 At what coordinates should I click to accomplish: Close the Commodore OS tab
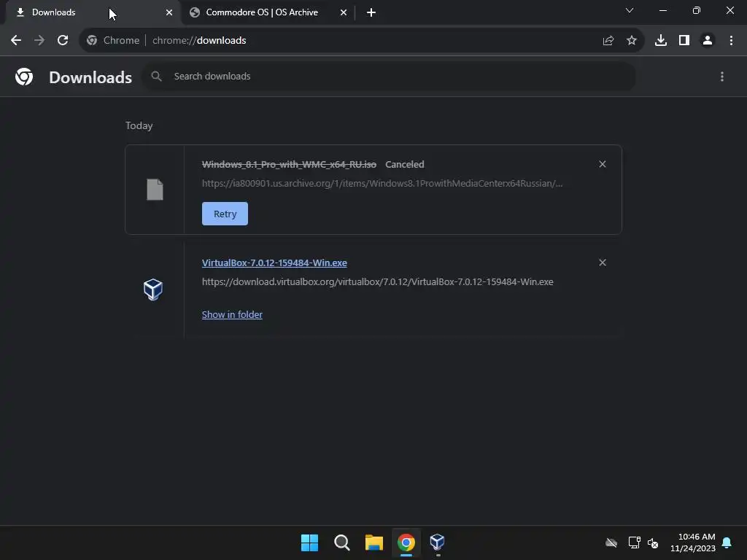click(344, 13)
